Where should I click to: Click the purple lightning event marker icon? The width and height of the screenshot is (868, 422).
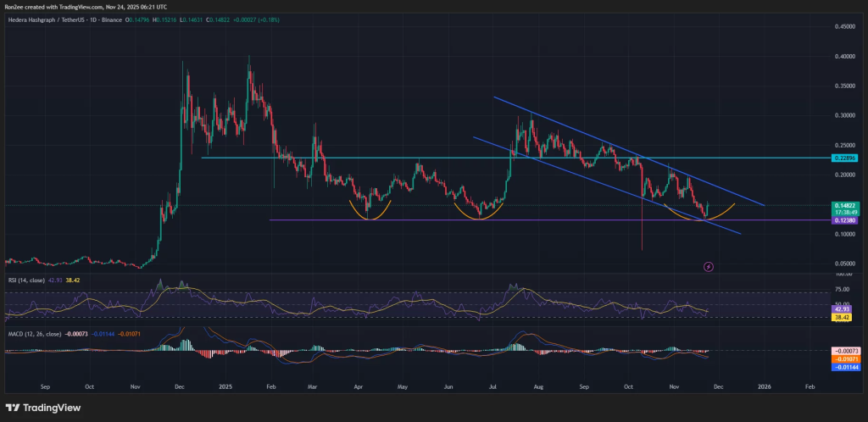[709, 266]
